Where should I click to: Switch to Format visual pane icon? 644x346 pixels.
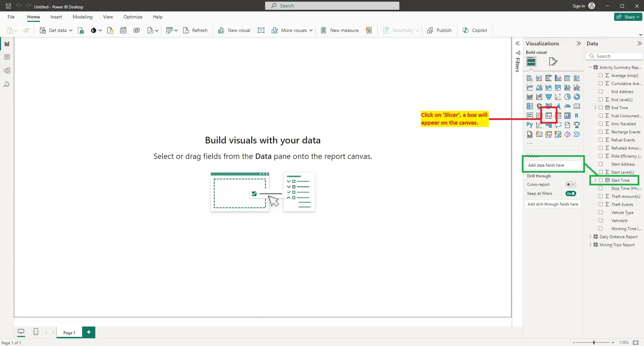click(x=553, y=62)
